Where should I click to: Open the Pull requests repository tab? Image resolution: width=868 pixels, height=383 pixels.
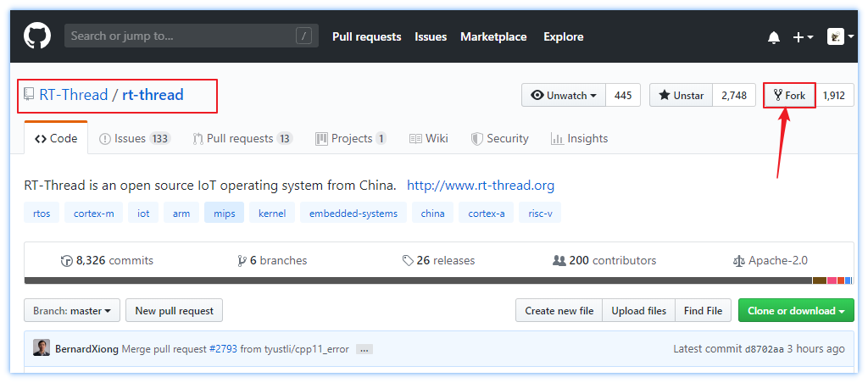242,139
